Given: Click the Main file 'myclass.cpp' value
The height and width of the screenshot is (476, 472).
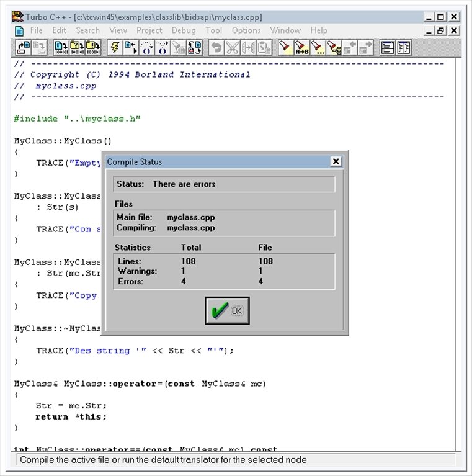Looking at the screenshot, I should (x=191, y=217).
